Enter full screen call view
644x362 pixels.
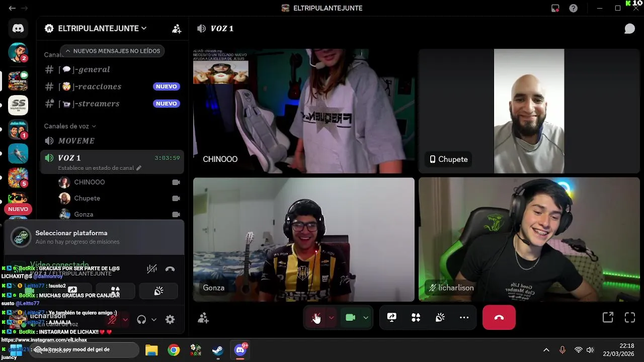pos(630,318)
